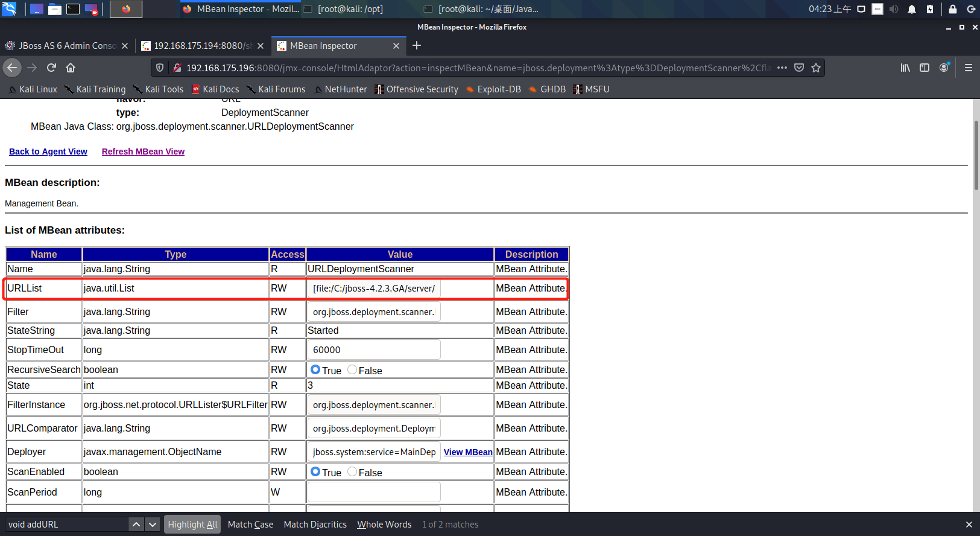Close the JBoss AS 6 Admin Console tab
The height and width of the screenshot is (536, 980).
click(x=125, y=46)
